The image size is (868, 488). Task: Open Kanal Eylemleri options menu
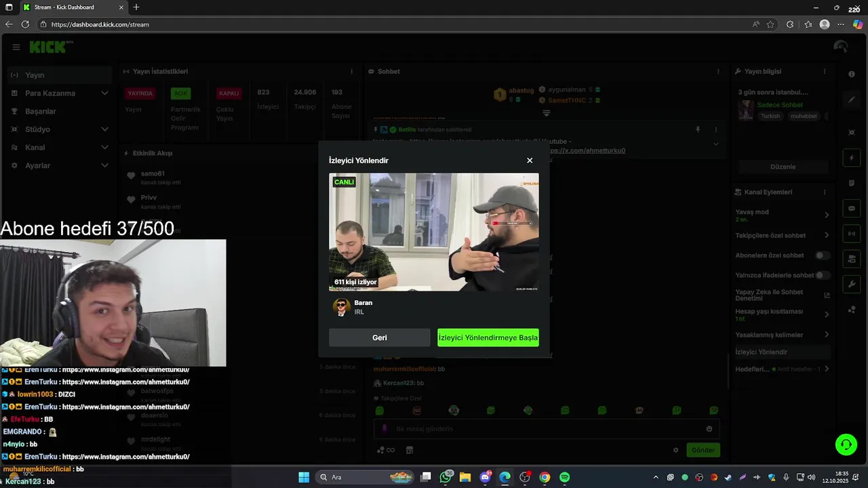point(825,192)
